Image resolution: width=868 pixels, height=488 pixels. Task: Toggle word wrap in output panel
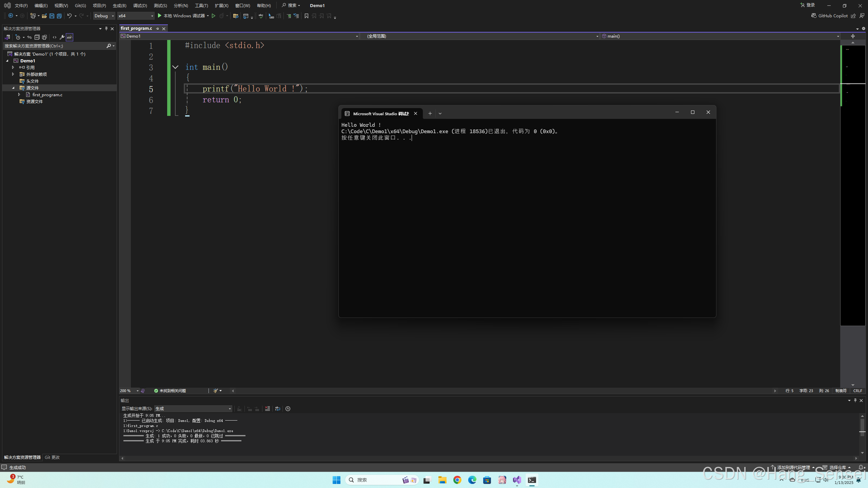(278, 409)
